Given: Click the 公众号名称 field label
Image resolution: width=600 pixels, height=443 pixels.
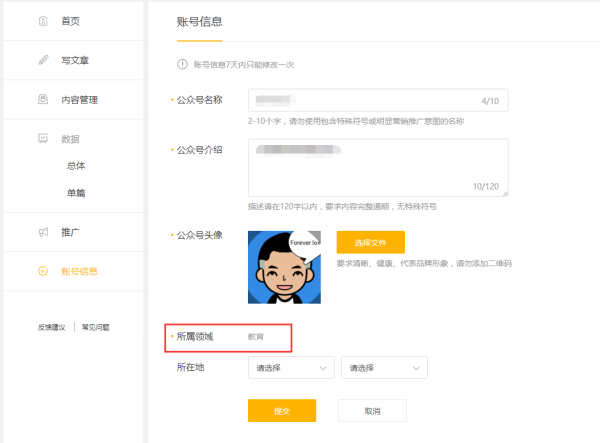Looking at the screenshot, I should click(x=199, y=100).
